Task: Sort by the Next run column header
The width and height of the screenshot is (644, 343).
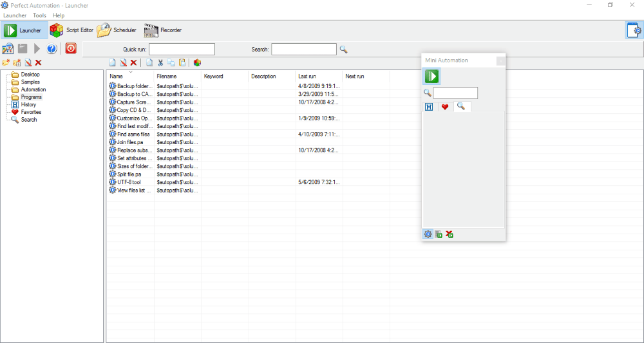Action: (x=366, y=77)
